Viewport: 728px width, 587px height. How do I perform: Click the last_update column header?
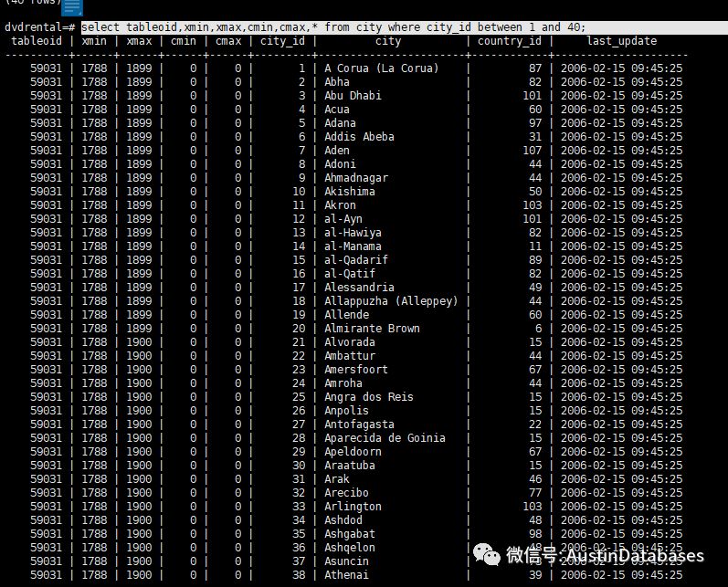pos(621,41)
